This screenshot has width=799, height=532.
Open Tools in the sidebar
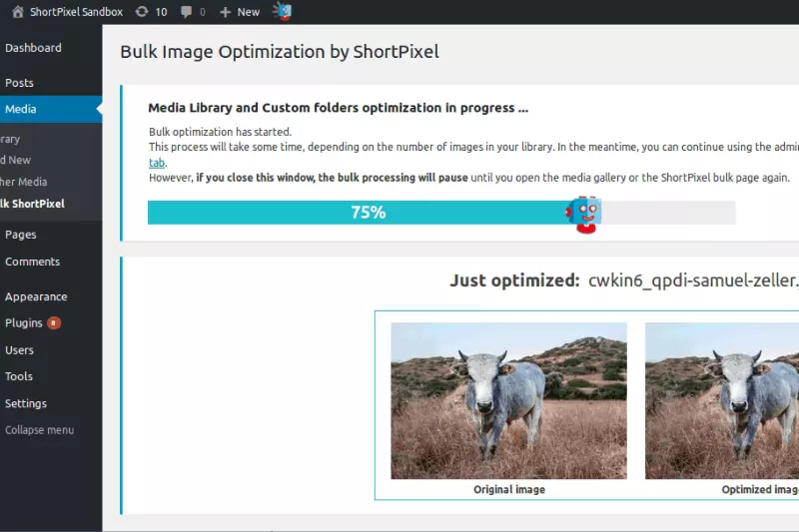(x=19, y=376)
